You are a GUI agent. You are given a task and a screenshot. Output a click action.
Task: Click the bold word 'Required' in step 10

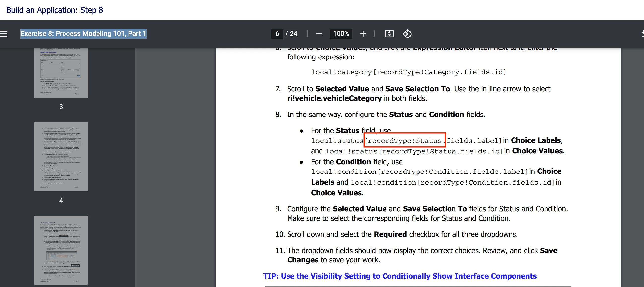point(390,234)
